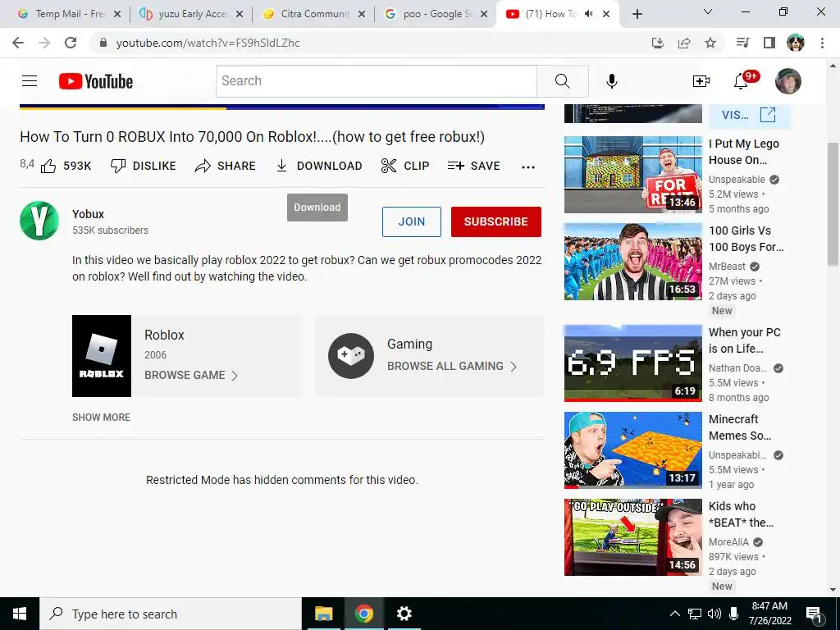The image size is (840, 630).
Task: Open the Minecraft Memes video title
Action: [740, 427]
